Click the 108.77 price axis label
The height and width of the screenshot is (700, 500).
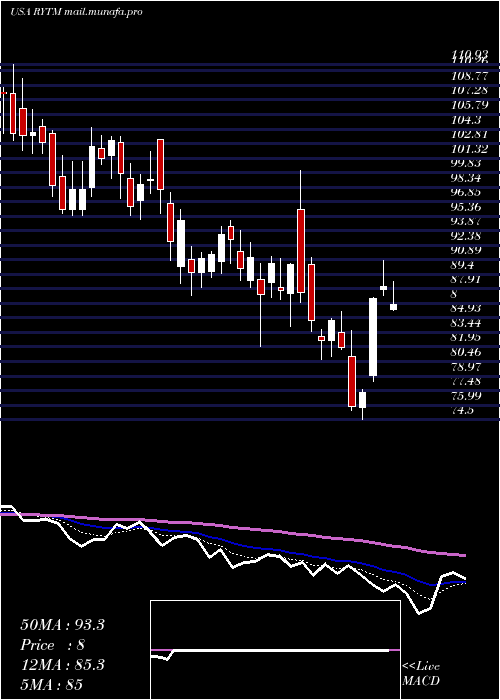[x=469, y=76]
